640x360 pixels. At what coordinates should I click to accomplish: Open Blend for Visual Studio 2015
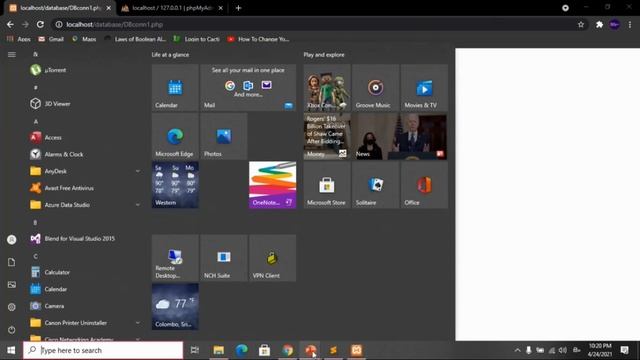point(84,238)
